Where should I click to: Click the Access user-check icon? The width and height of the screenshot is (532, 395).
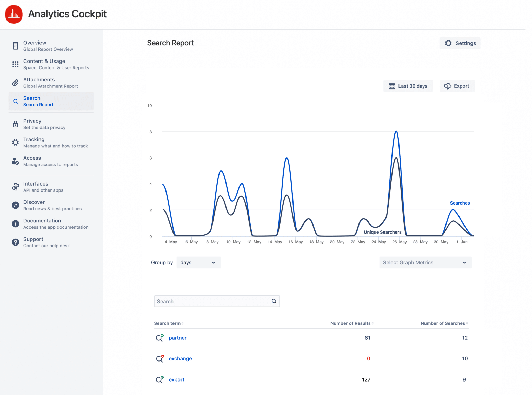click(15, 161)
